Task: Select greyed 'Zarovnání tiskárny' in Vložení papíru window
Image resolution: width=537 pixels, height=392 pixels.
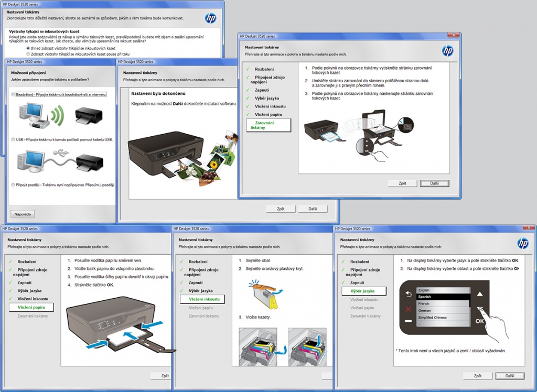Action: click(33, 317)
